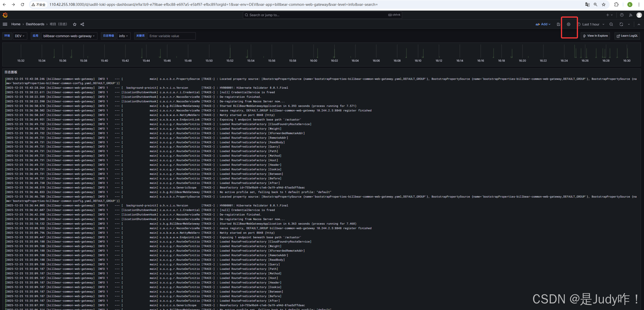
Task: Open Dashboards breadcrumb link
Action: click(x=35, y=24)
